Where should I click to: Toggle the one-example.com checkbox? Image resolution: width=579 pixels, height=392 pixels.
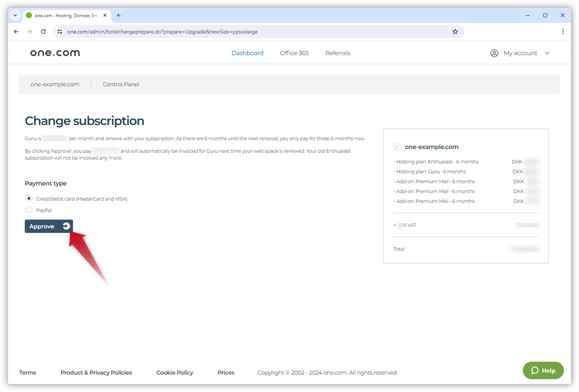(x=398, y=147)
